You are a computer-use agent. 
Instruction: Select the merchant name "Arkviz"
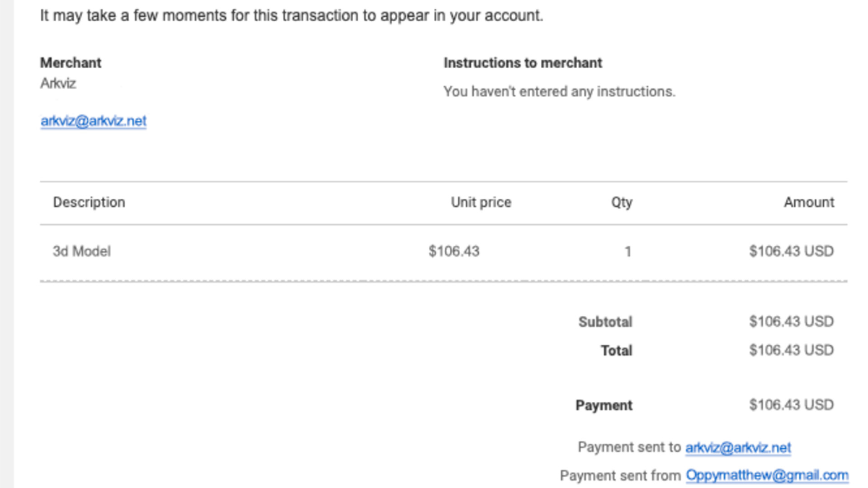[x=58, y=84]
